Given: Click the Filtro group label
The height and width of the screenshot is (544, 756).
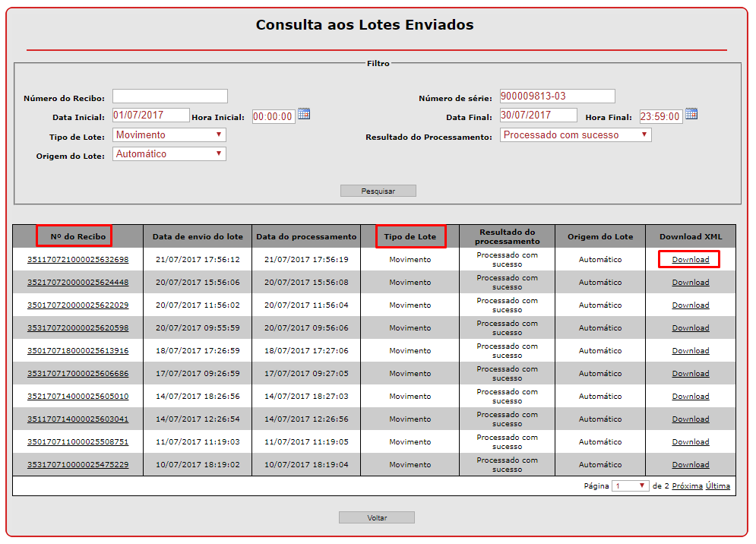Looking at the screenshot, I should [378, 64].
